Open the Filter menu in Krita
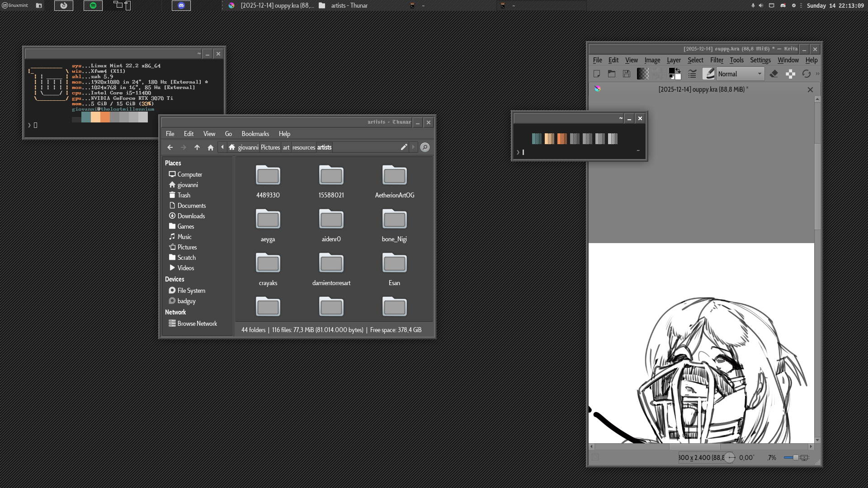Viewport: 868px width, 488px height. click(x=717, y=60)
